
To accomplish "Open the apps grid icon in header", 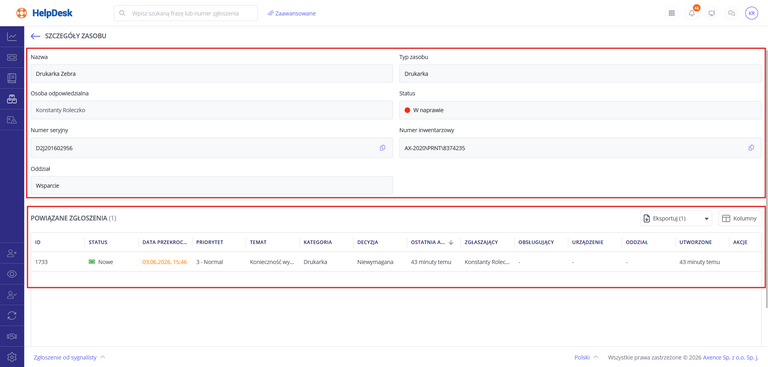I will pyautogui.click(x=672, y=13).
